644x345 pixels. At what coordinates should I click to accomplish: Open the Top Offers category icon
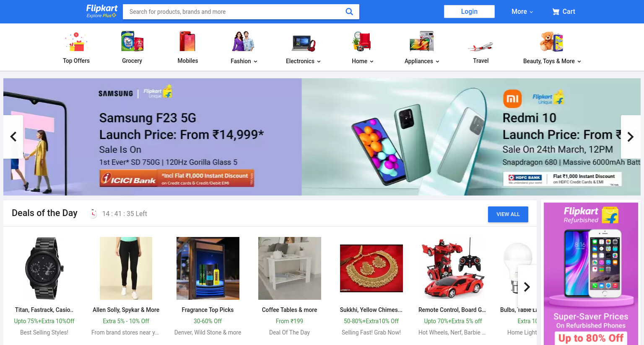point(76,41)
